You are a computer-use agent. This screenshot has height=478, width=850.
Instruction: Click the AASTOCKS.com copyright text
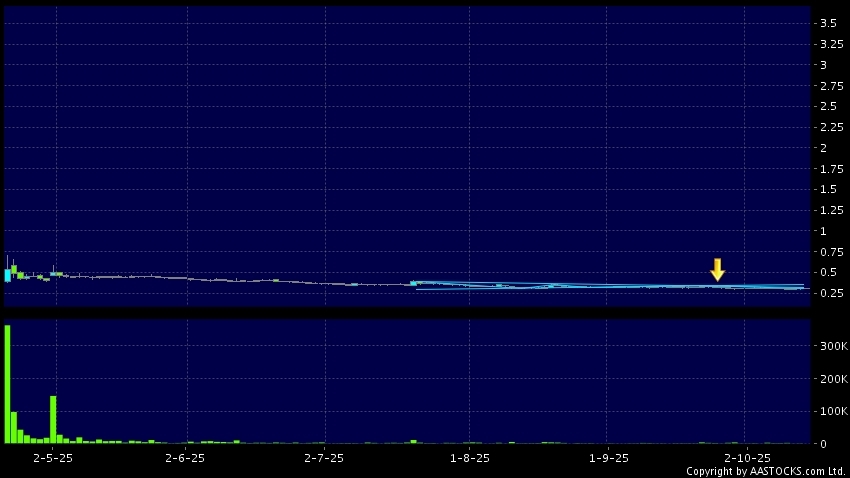(765, 471)
